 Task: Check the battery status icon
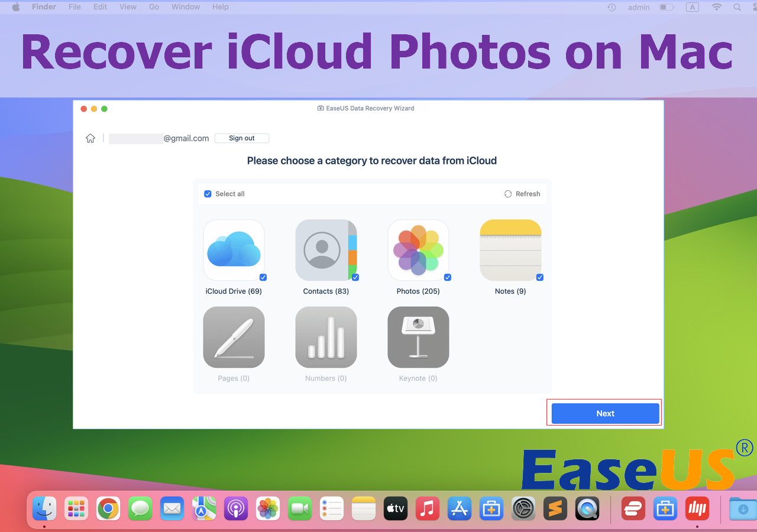tap(667, 7)
